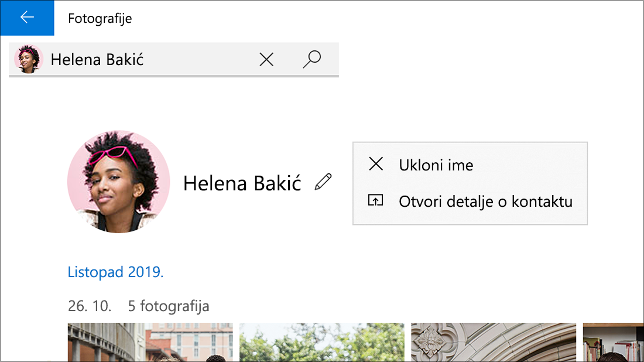644x362 pixels.
Task: Go back using the blue arrow button
Action: pyautogui.click(x=27, y=18)
